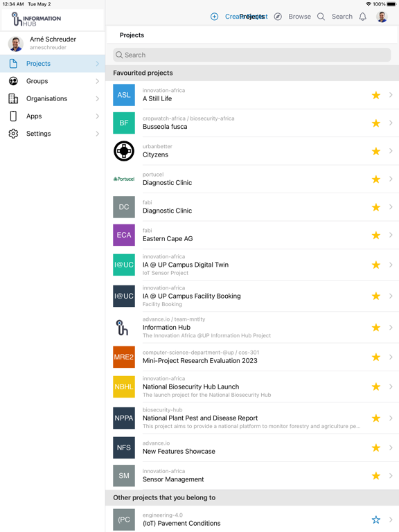
Task: Click the projects Search input field
Action: pyautogui.click(x=251, y=55)
